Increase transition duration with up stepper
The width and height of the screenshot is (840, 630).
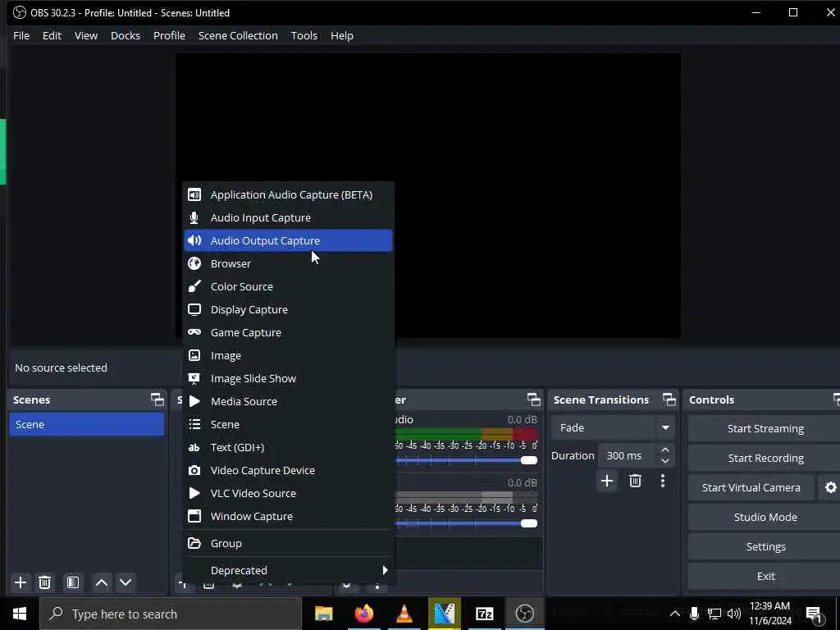tap(664, 450)
